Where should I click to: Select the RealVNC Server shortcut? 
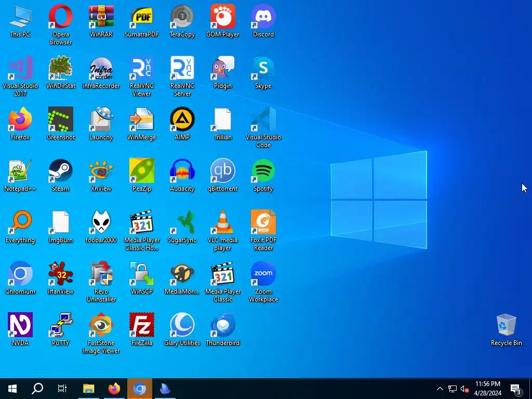pyautogui.click(x=182, y=76)
